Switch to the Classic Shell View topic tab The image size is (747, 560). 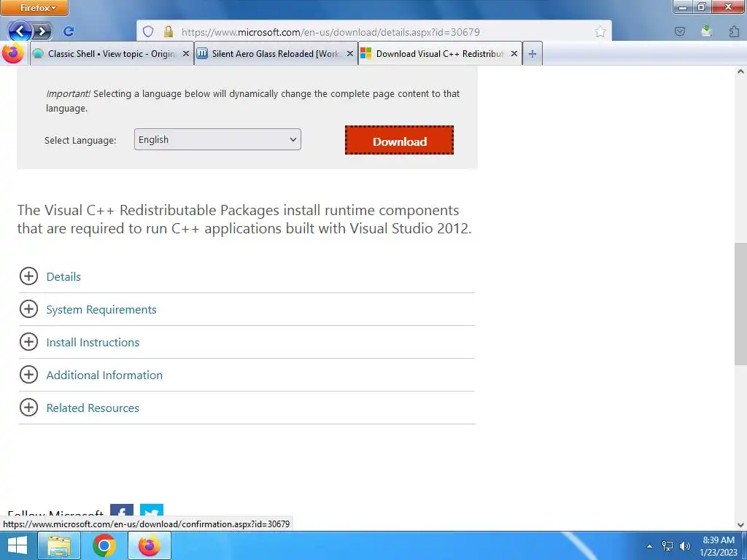coord(112,54)
